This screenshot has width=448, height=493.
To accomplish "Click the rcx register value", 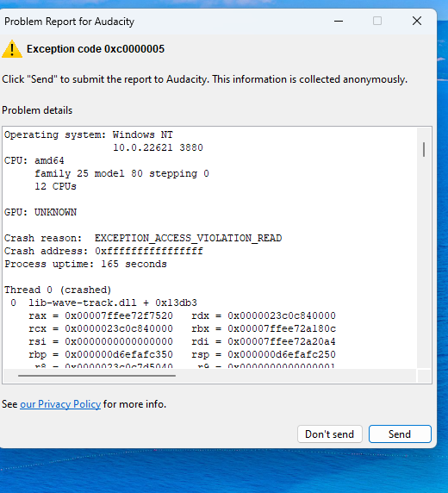I will click(x=119, y=328).
